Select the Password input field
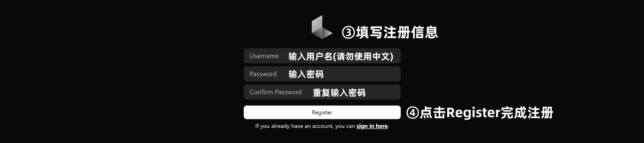This screenshot has width=644, height=143. click(322, 74)
